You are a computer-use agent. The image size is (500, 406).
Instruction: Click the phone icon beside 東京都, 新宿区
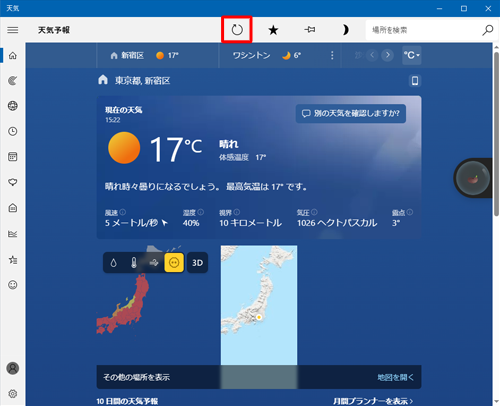[x=415, y=81]
